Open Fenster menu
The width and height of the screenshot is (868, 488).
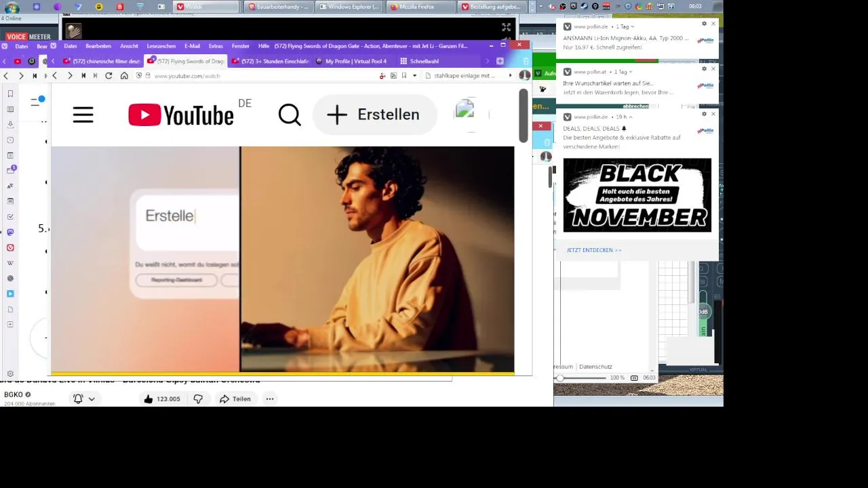[241, 46]
